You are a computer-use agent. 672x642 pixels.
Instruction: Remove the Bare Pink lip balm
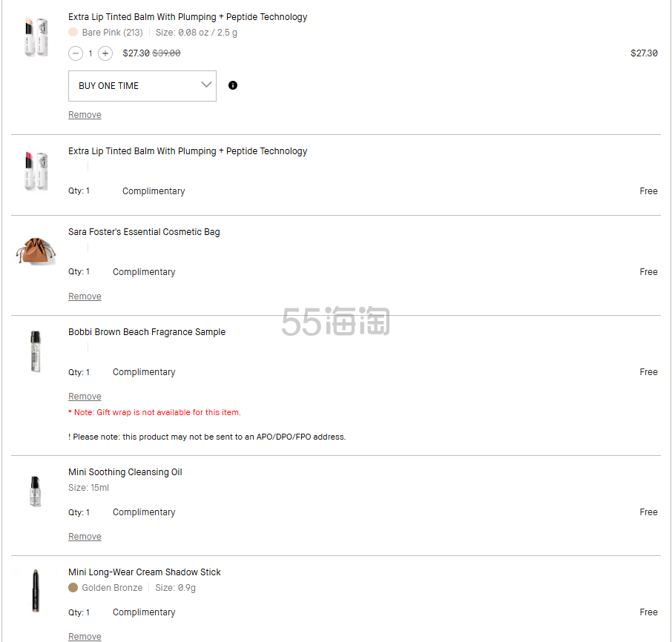click(85, 115)
